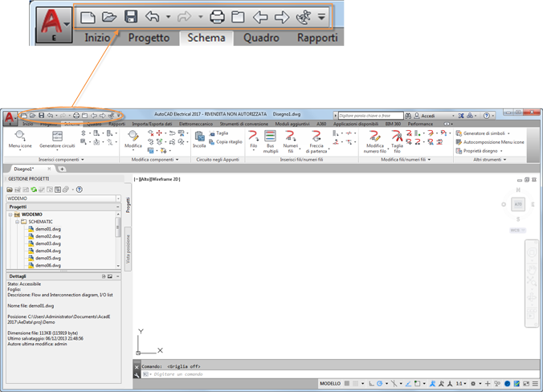Select the Numeri fili tool
543x392 pixels.
point(291,141)
